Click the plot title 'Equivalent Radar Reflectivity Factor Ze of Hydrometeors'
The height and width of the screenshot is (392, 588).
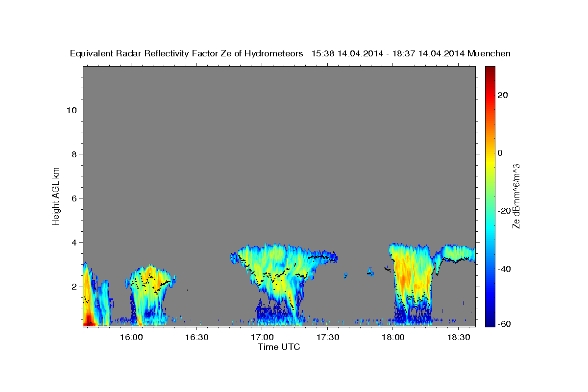tap(186, 53)
